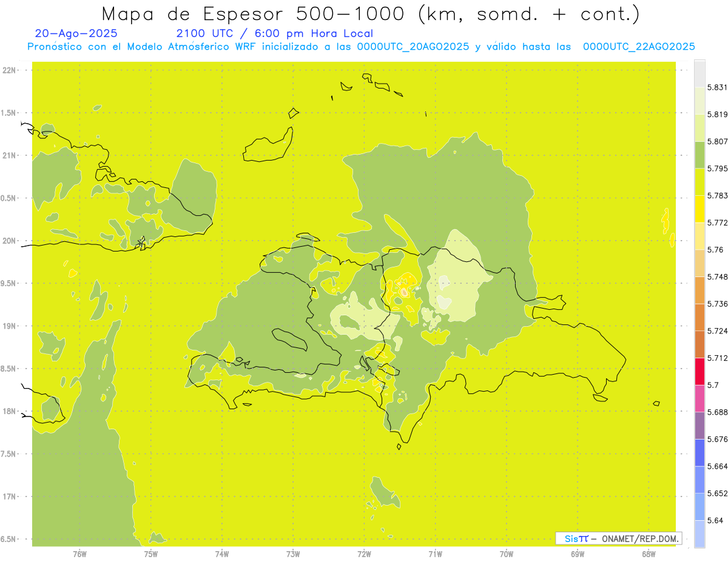The height and width of the screenshot is (562, 728).
Task: Select the latitude label 0.5N
Action: click(9, 198)
